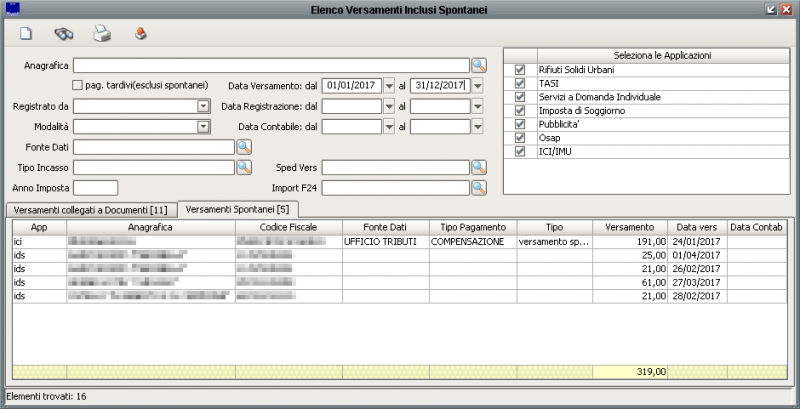Open the Fonte Dati lookup magnifier

tap(243, 147)
